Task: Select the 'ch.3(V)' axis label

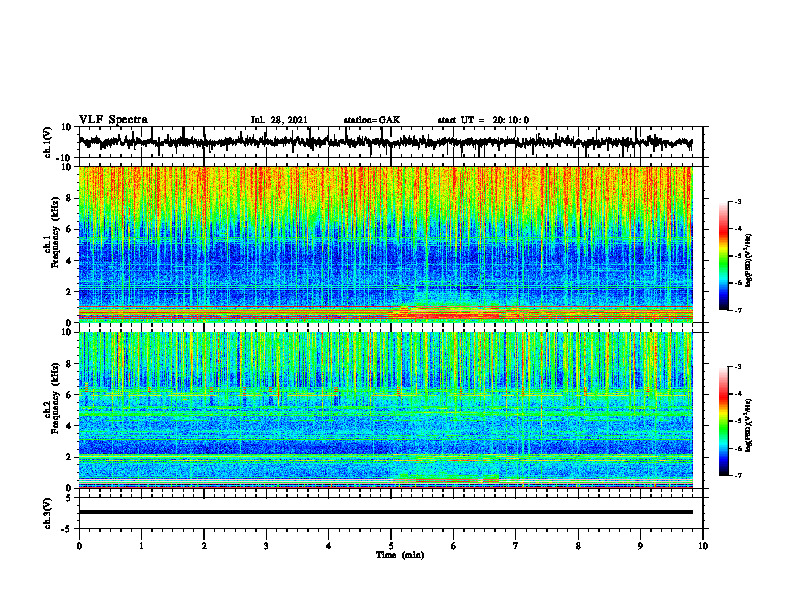Action: click(x=48, y=513)
